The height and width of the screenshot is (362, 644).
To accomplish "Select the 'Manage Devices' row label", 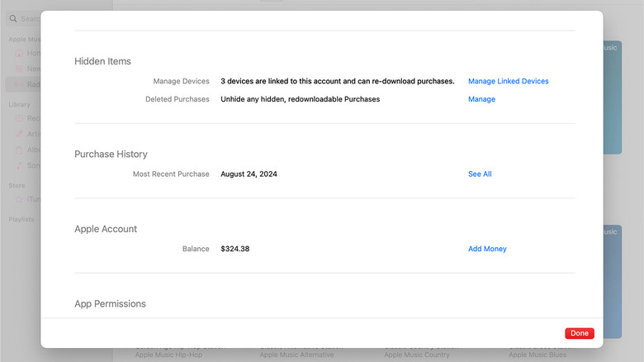I will pos(181,81).
